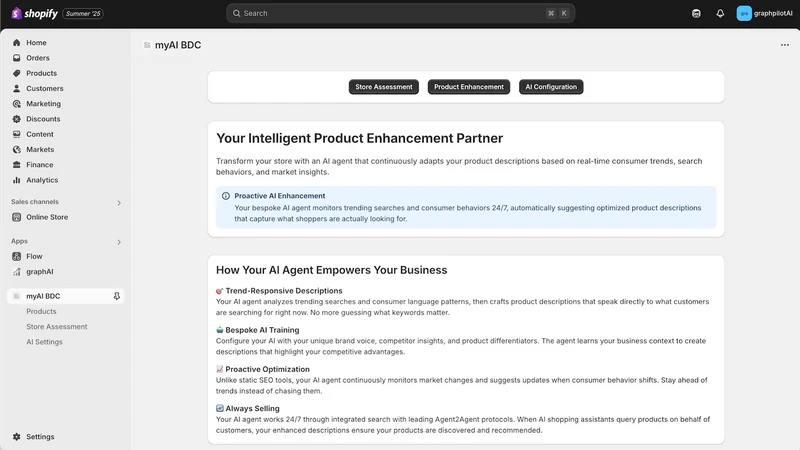Click the Trend-Responsive Descriptions heading
The width and height of the screenshot is (800, 450).
point(284,291)
